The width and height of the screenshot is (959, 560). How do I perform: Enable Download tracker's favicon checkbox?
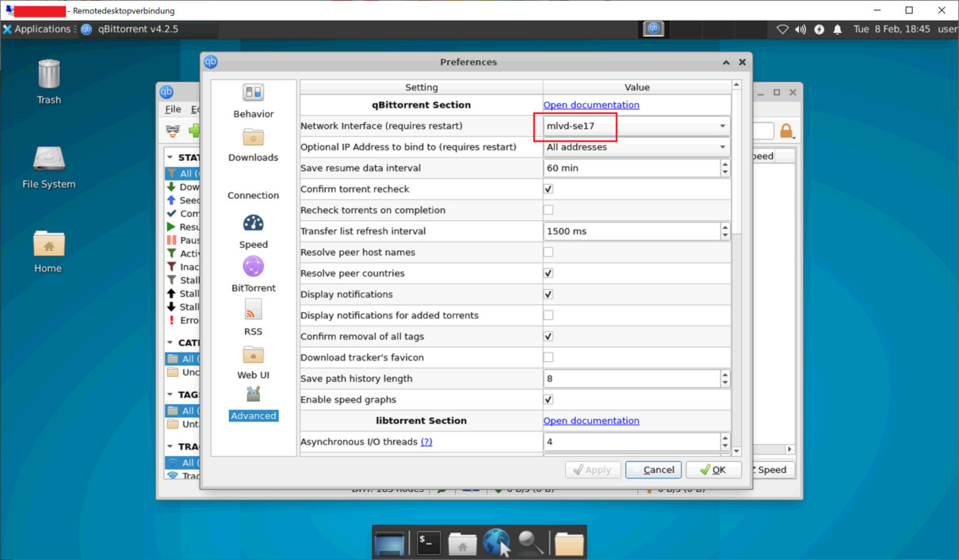548,357
